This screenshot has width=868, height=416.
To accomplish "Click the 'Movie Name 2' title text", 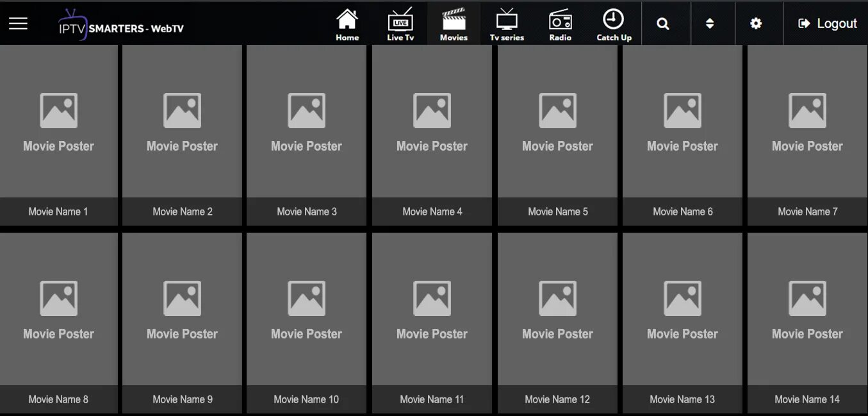I will coord(183,212).
